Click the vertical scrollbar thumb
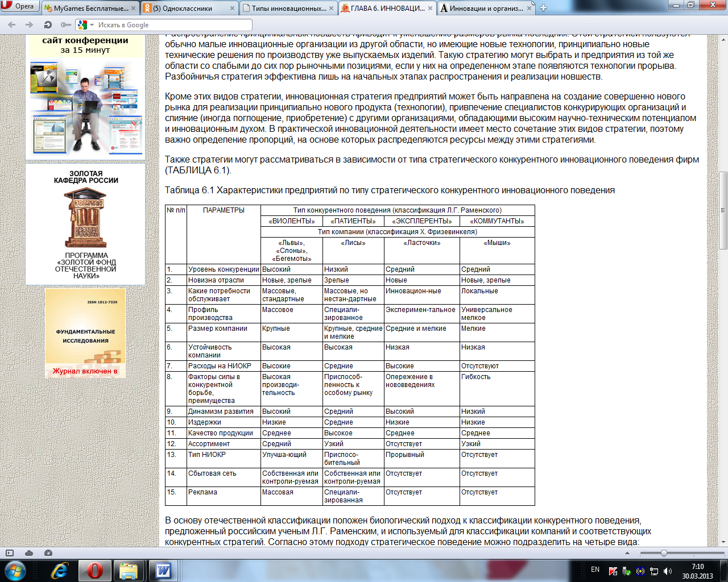The height and width of the screenshot is (582, 728). tap(723, 210)
